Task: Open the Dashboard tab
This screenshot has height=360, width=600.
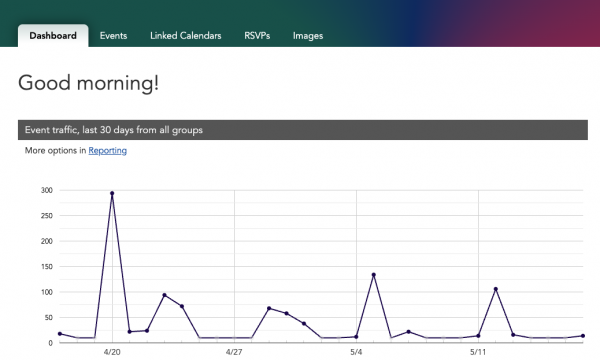Action: pyautogui.click(x=53, y=36)
